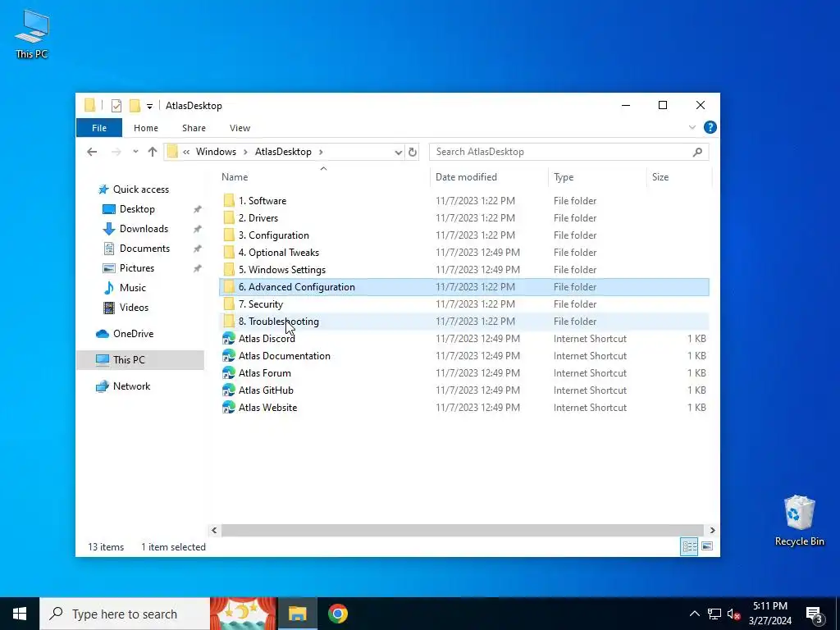Click the taskbar search box
Viewport: 840px width, 630px height.
[x=125, y=614]
